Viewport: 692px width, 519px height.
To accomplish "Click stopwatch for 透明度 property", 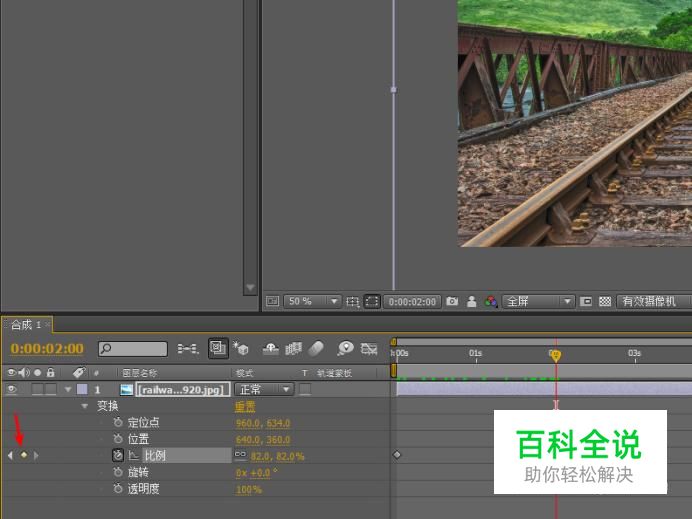I will (118, 489).
